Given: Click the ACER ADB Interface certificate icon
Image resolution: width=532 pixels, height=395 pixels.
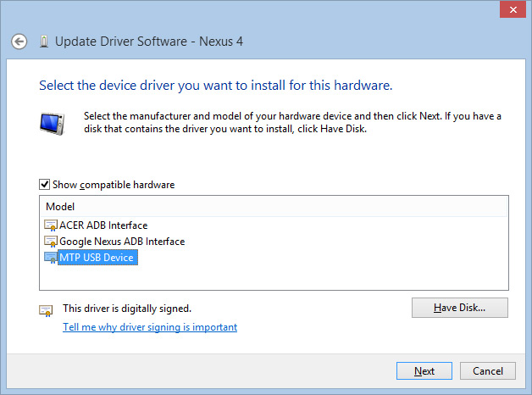Looking at the screenshot, I should point(51,225).
